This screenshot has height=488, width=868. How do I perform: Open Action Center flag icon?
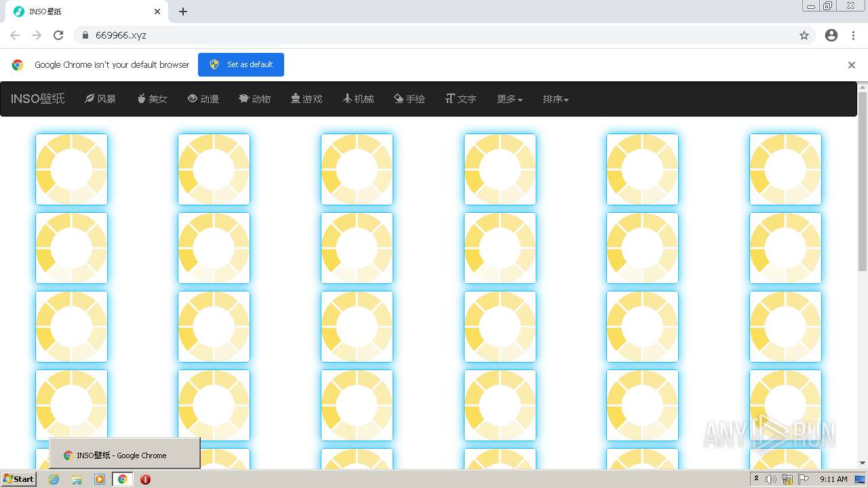[804, 479]
